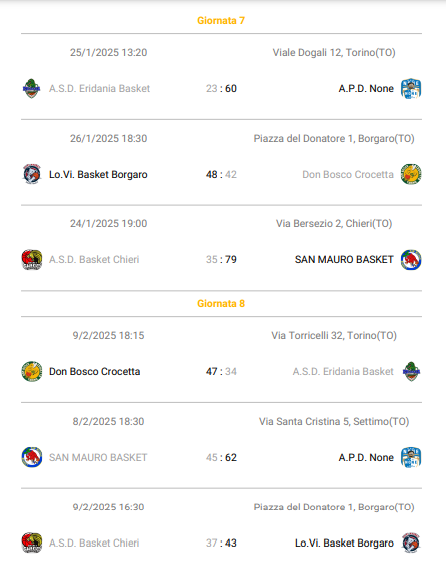The width and height of the screenshot is (446, 569).
Task: Click the Via Santa Cristina 5, Settimo(TO) address
Action: coord(334,421)
